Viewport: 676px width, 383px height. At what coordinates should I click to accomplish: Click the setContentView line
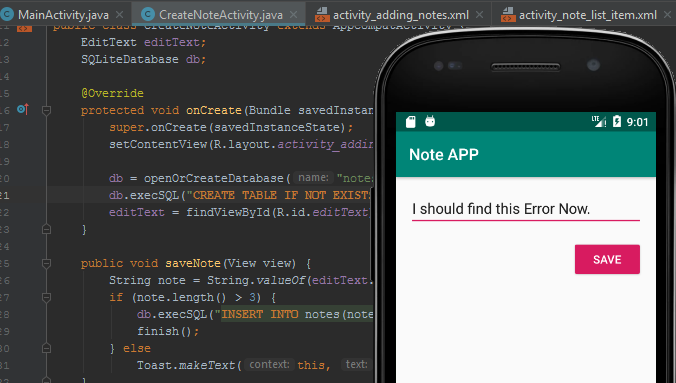pyautogui.click(x=241, y=144)
